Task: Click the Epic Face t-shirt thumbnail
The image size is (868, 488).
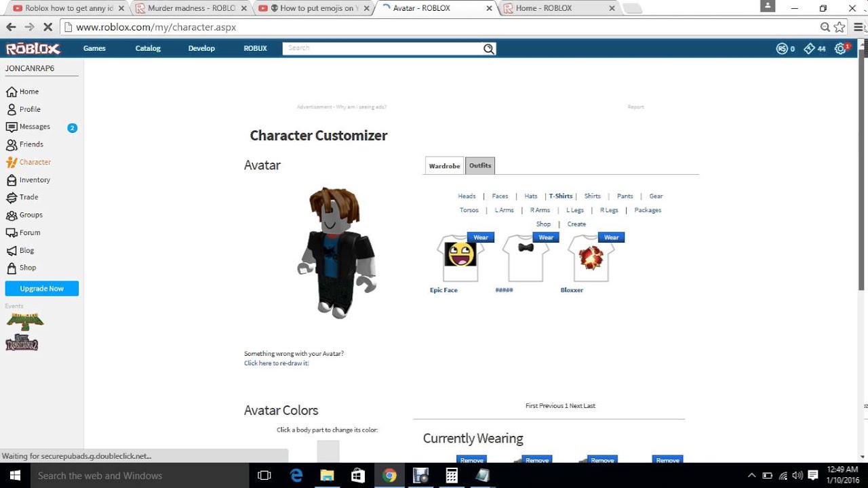Action: (460, 258)
